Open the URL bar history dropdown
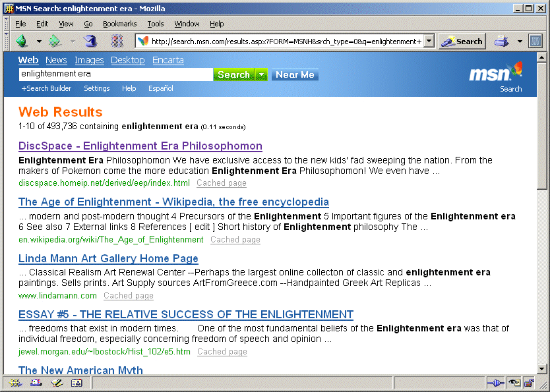550x392 pixels. (x=429, y=41)
